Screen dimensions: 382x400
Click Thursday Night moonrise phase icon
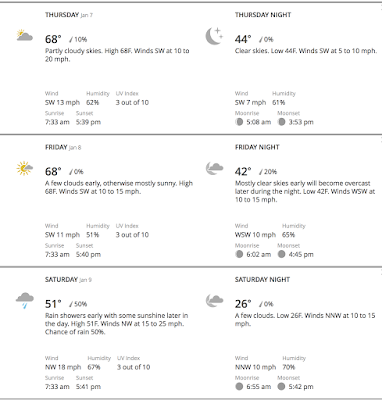click(x=239, y=122)
